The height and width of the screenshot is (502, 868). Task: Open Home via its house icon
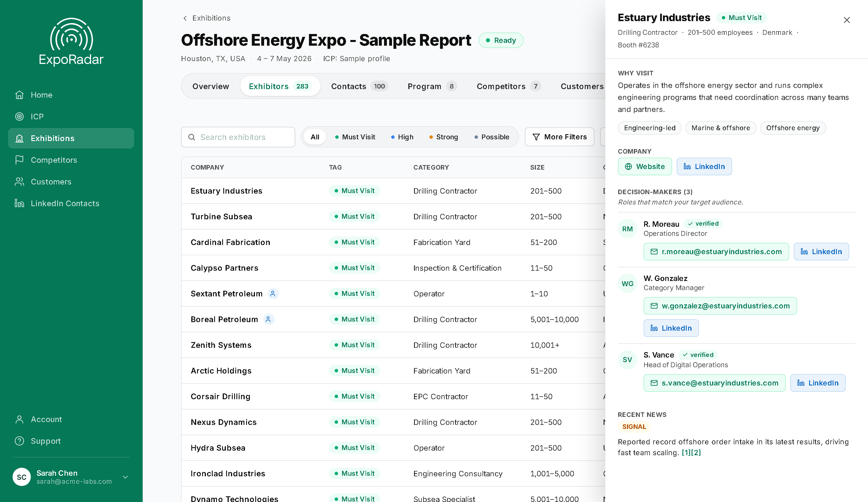click(19, 95)
